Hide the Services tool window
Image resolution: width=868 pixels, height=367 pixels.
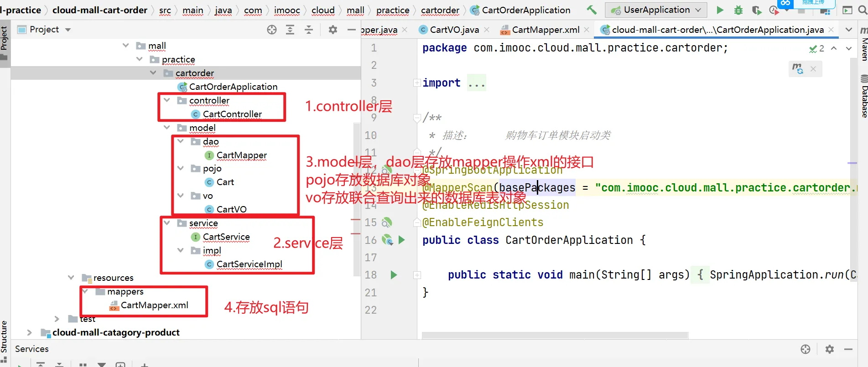(x=848, y=349)
